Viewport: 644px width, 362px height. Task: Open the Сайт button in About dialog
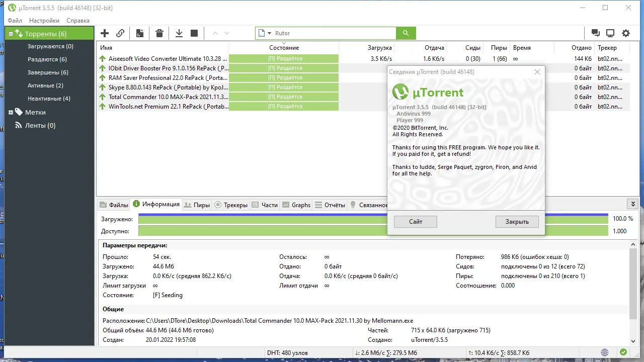tap(415, 221)
